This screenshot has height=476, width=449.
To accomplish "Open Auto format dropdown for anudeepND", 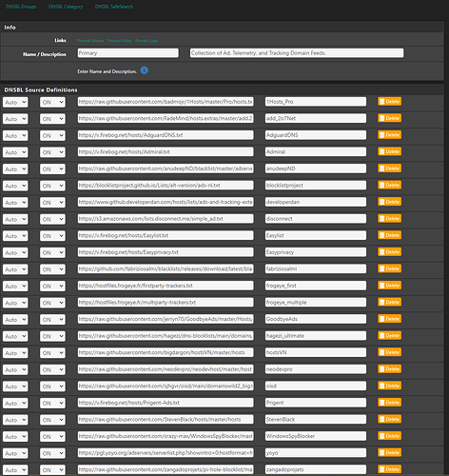I will click(15, 169).
